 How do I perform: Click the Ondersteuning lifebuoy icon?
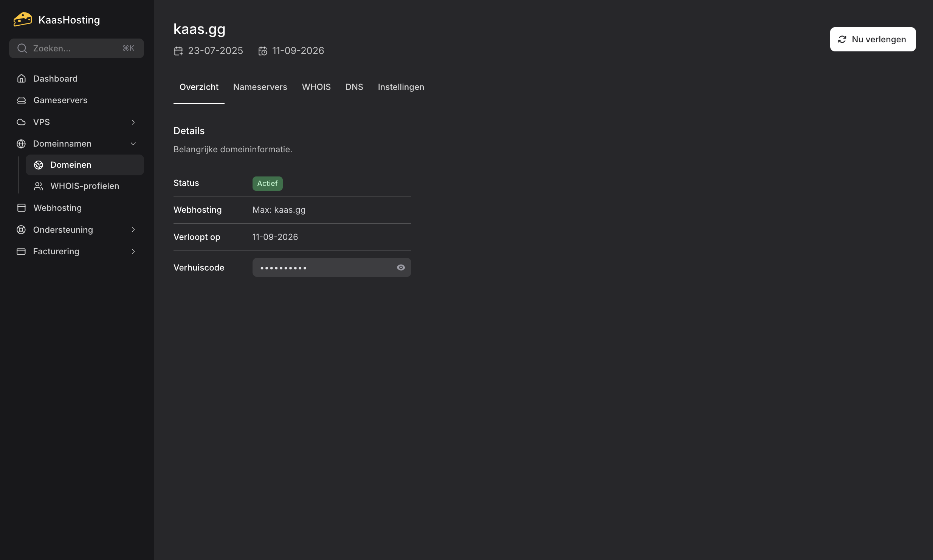point(22,229)
